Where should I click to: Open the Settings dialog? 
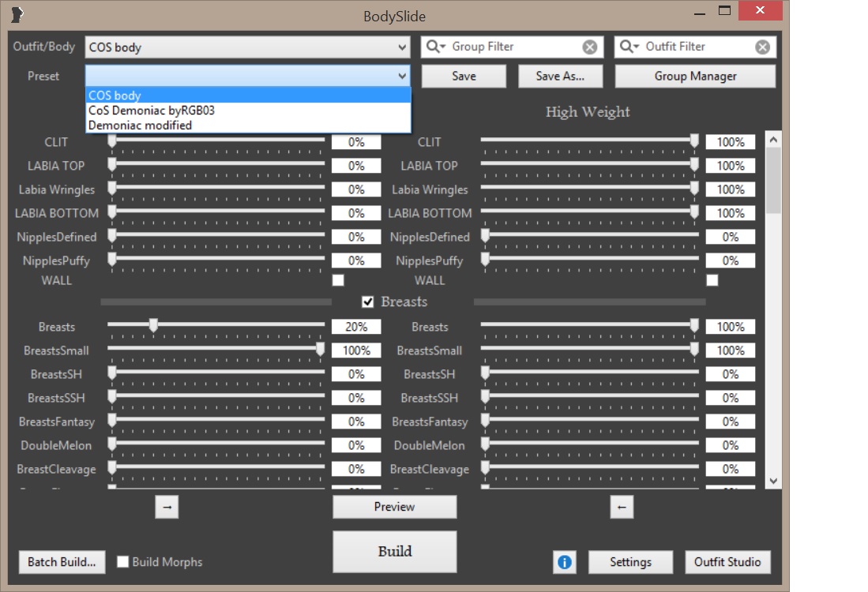pos(630,562)
